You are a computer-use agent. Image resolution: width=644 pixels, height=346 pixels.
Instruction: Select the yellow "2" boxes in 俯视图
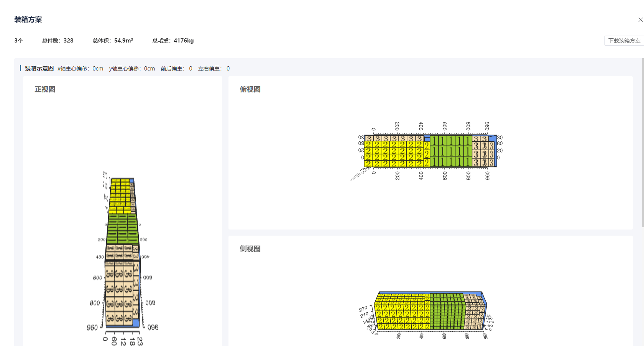tap(395, 154)
